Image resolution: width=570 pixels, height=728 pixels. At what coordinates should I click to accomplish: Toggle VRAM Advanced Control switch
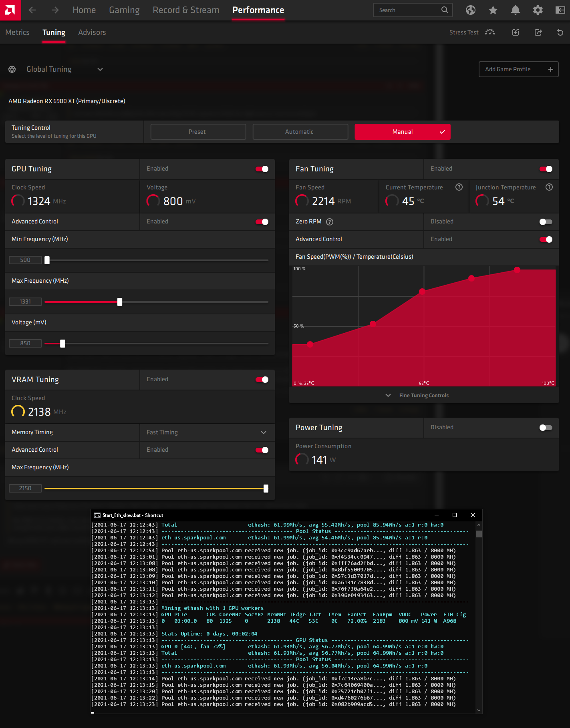262,450
